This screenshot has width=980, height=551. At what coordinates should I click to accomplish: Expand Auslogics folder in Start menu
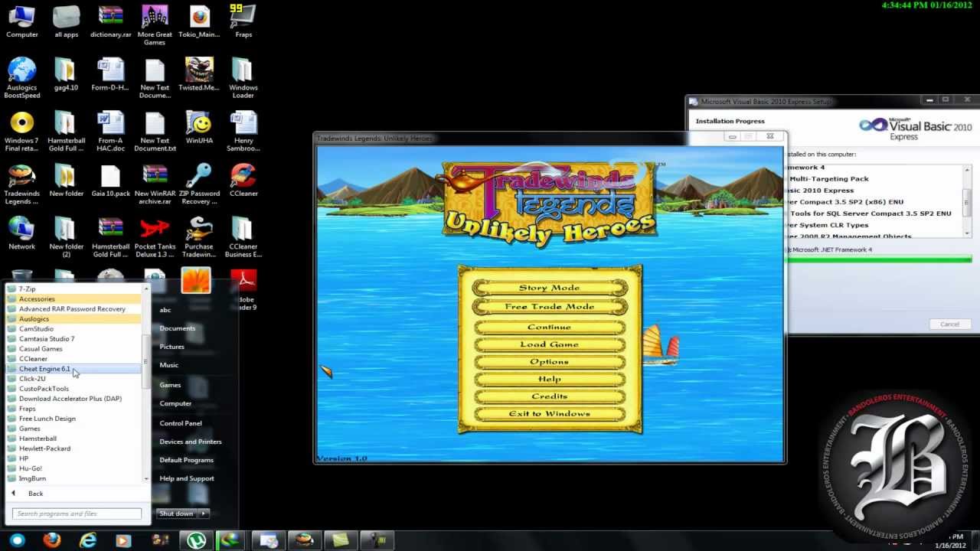[74, 319]
